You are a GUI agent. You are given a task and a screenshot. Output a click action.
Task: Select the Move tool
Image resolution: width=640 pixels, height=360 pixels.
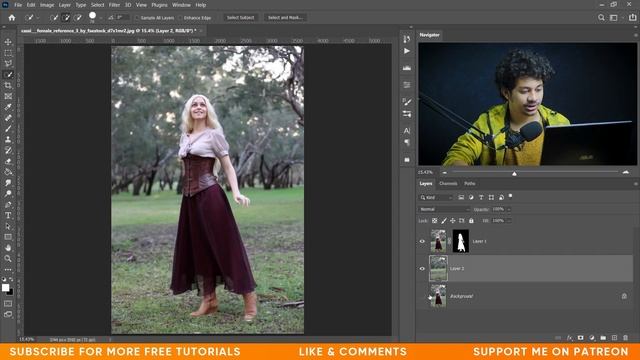8,42
